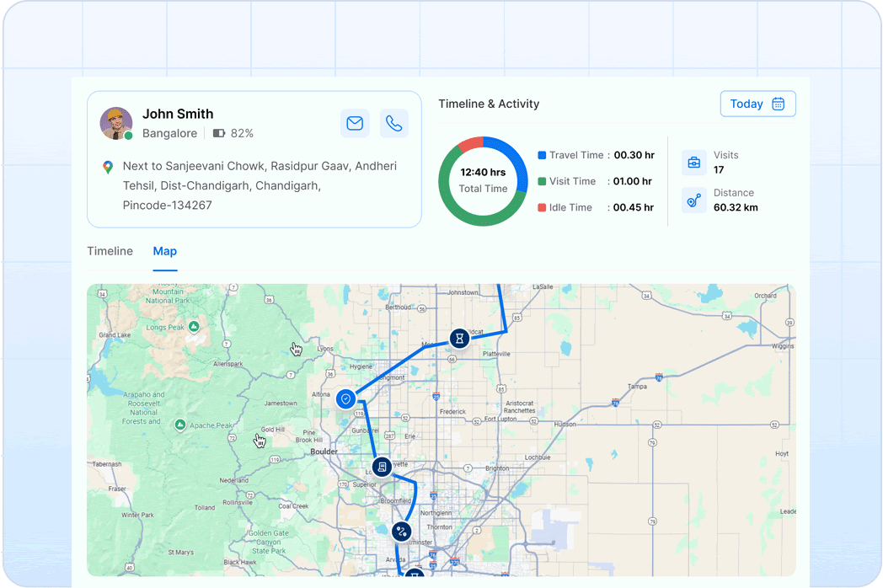This screenshot has width=883, height=588.
Task: Click the Frederick label on the map
Action: (452, 412)
